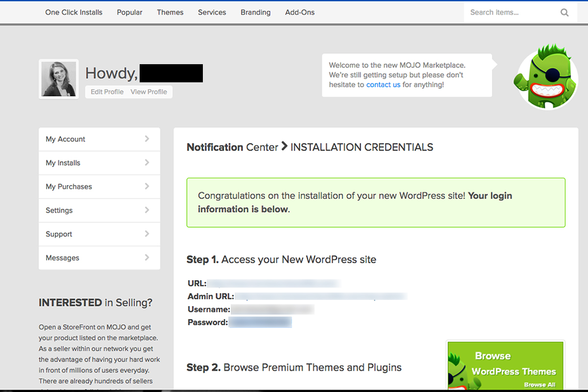Click the breadcrumb arrow after Notification Center
588x392 pixels.
[x=284, y=147]
